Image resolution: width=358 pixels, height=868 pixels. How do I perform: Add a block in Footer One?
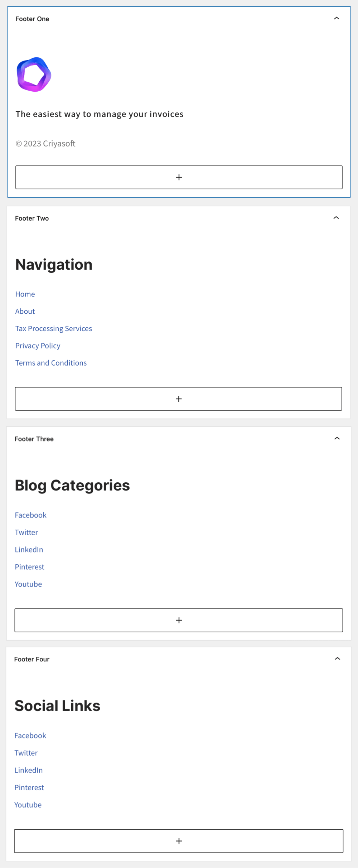coord(179,177)
